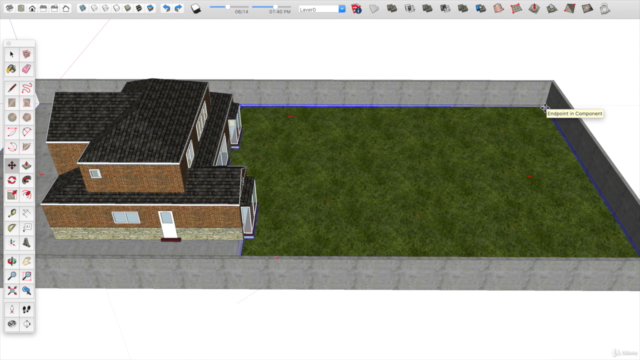Switch to Top standard view
This screenshot has width=640, height=360.
click(21, 8)
